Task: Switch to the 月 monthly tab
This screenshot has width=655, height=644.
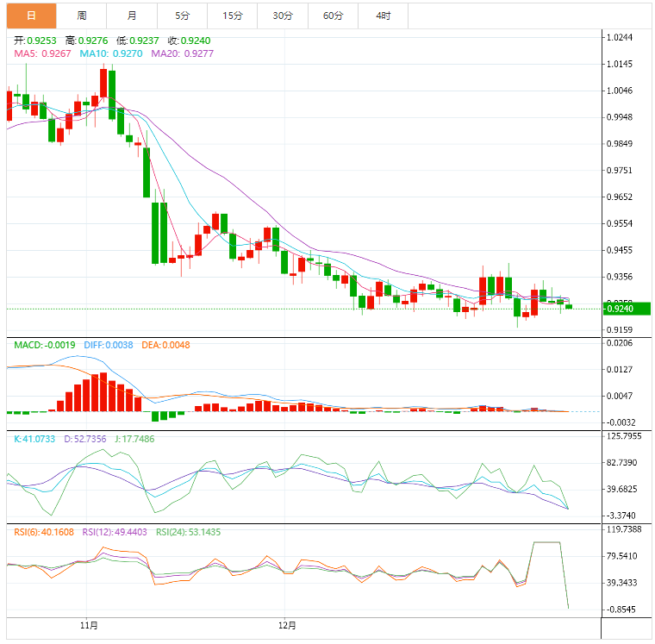Action: point(132,16)
